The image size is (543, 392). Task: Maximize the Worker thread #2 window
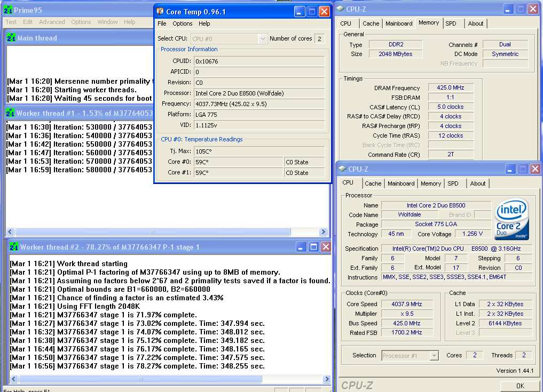click(x=313, y=247)
